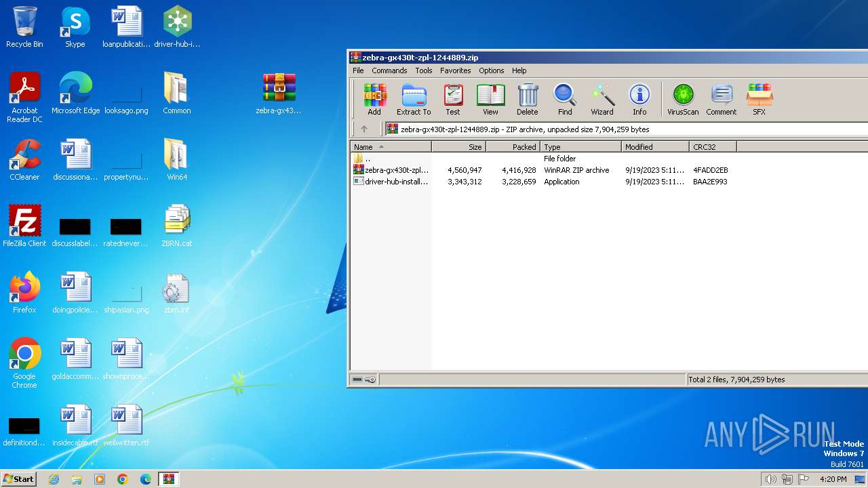The height and width of the screenshot is (488, 868).
Task: Click the Delete trash icon in WinRAR
Action: tap(528, 100)
